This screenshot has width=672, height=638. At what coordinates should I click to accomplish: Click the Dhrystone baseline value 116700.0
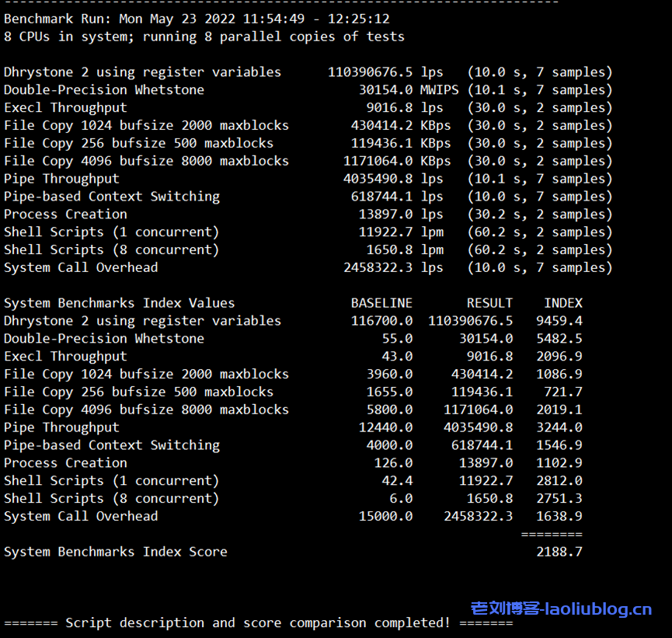[x=381, y=321]
